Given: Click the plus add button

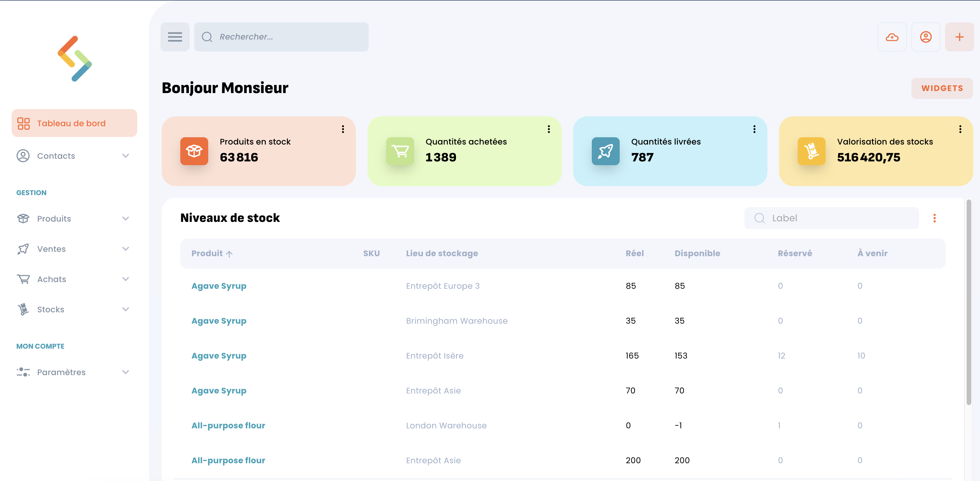Looking at the screenshot, I should pos(959,37).
